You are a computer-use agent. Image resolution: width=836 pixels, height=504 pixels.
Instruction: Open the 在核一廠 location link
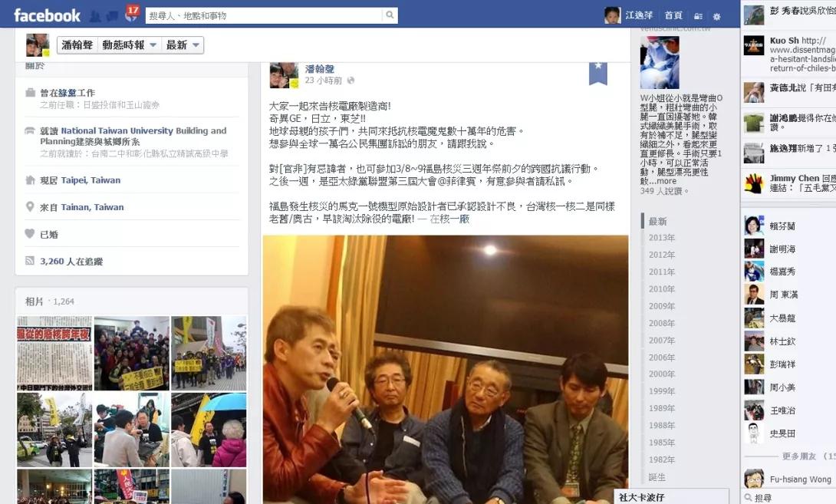click(x=449, y=219)
